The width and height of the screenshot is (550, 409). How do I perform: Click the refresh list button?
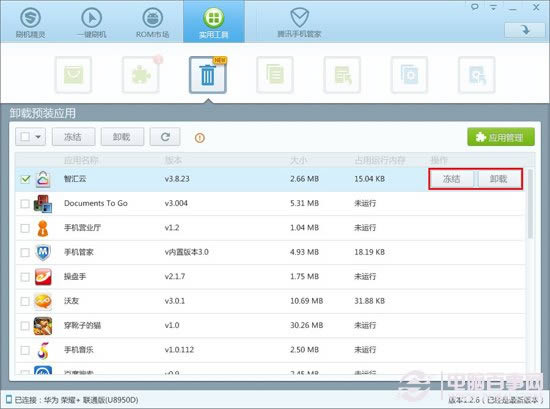click(165, 137)
